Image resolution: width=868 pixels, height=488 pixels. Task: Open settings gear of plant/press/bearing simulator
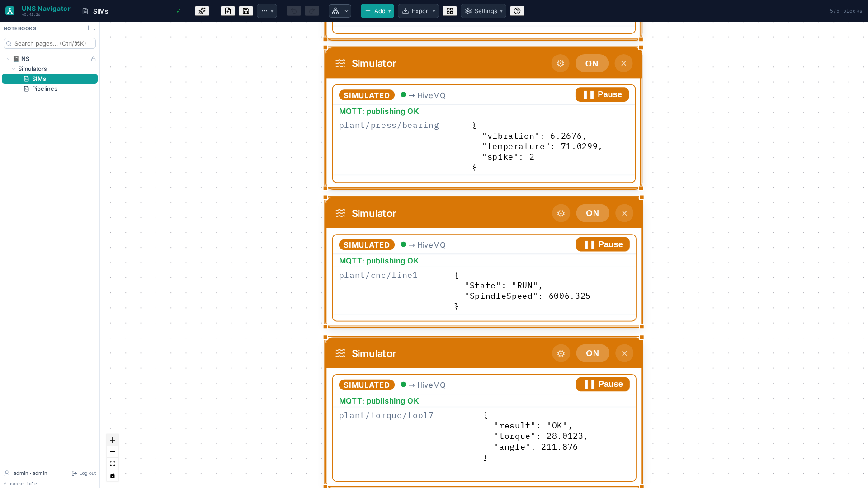tap(560, 63)
